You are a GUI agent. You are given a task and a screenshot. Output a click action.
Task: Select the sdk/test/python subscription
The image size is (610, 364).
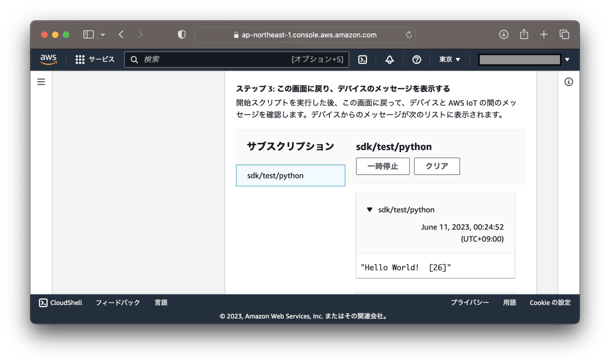point(290,175)
